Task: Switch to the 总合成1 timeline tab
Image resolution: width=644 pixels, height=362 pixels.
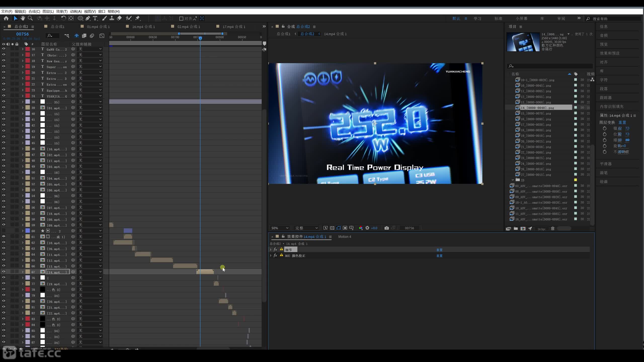Action: pos(58,27)
